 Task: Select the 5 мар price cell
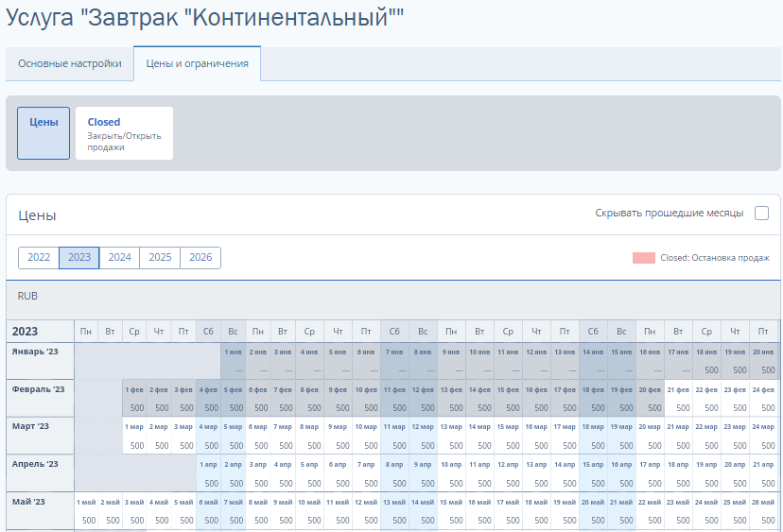[234, 436]
